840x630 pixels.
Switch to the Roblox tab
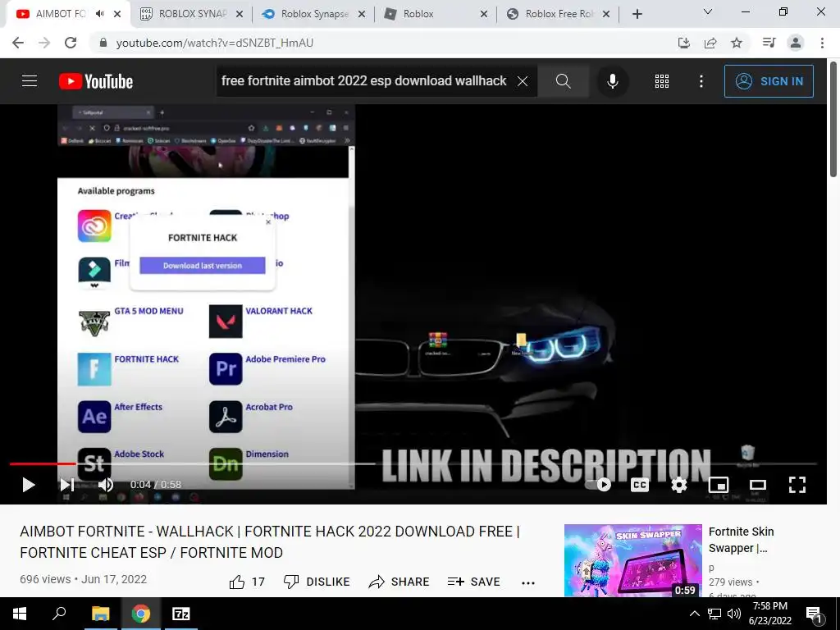tap(436, 14)
